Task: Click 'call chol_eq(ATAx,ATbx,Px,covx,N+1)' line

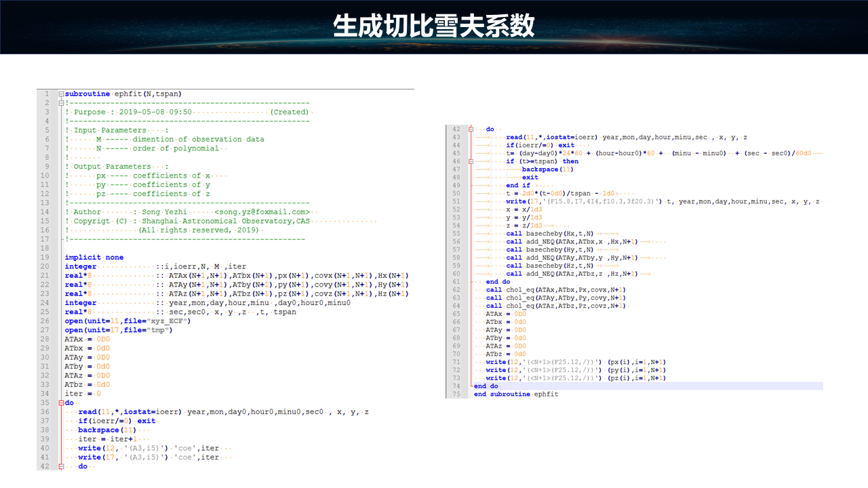Action: tap(556, 289)
